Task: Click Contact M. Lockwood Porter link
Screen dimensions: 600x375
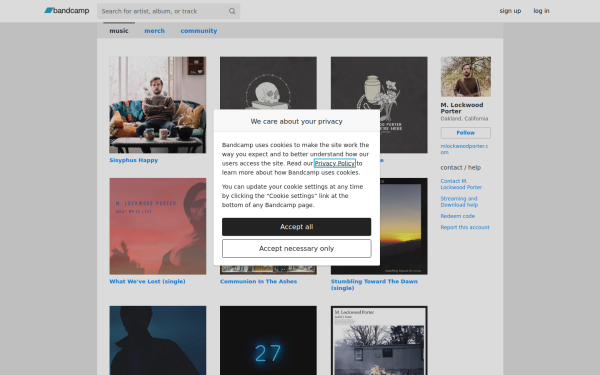Action: [x=461, y=184]
